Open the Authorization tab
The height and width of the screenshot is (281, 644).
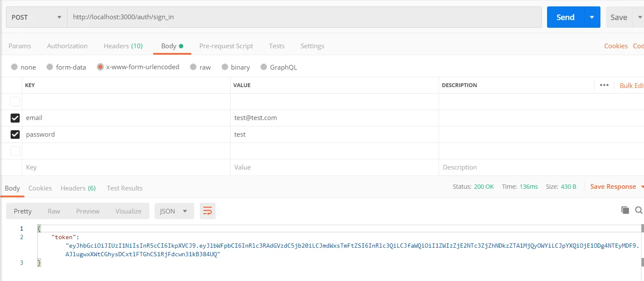pyautogui.click(x=67, y=46)
